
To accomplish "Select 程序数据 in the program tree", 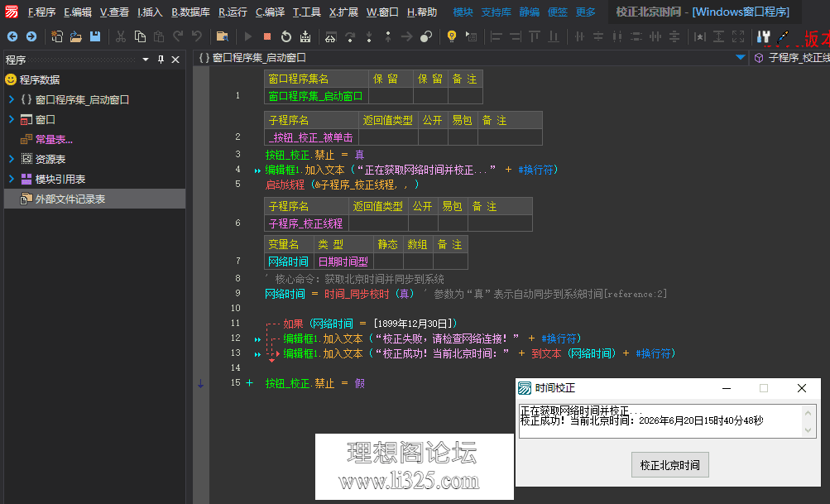I will click(x=39, y=79).
